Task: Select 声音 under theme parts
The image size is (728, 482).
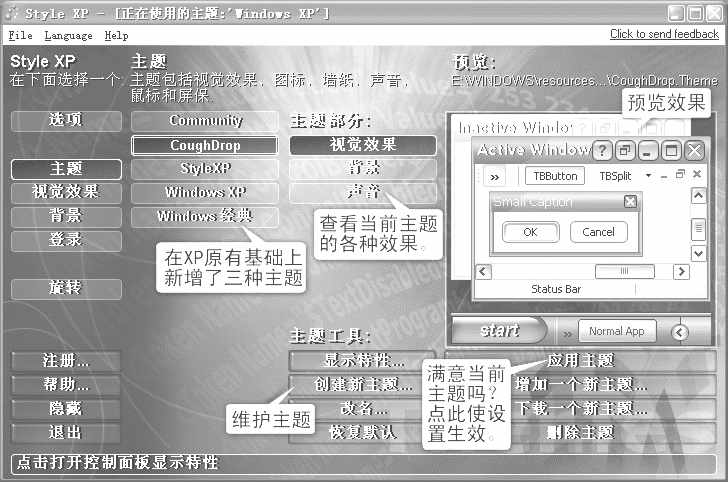Action: 363,193
